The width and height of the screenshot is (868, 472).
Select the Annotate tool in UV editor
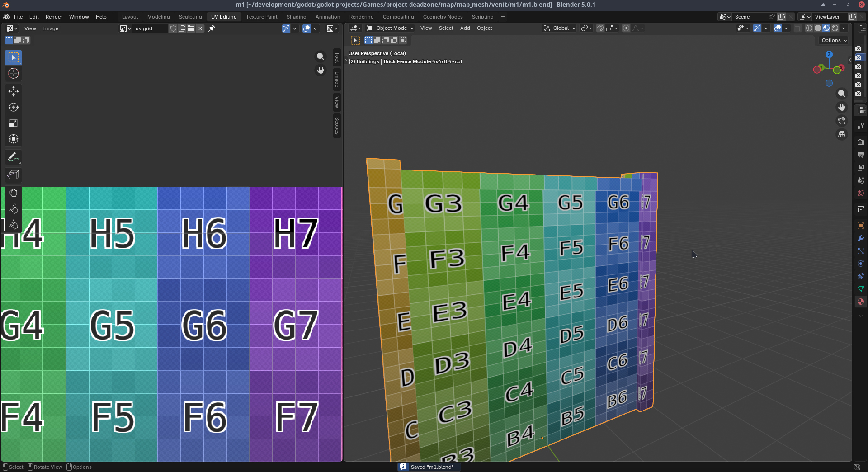pos(13,157)
